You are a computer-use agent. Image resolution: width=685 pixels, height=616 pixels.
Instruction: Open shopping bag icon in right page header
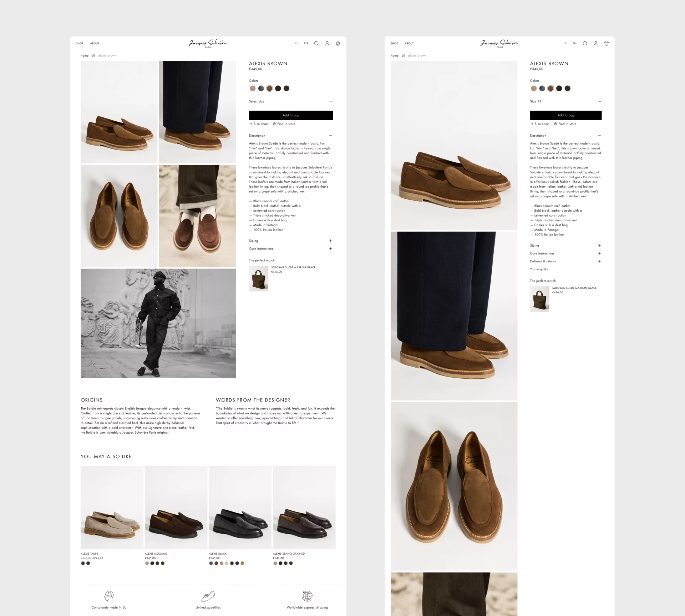coord(606,44)
